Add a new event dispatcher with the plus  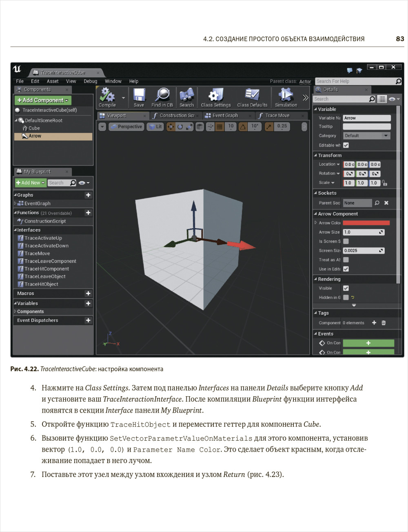tap(88, 320)
